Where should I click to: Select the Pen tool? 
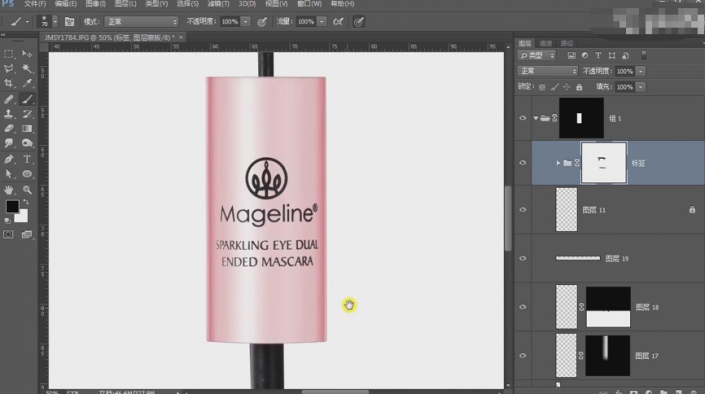9,159
